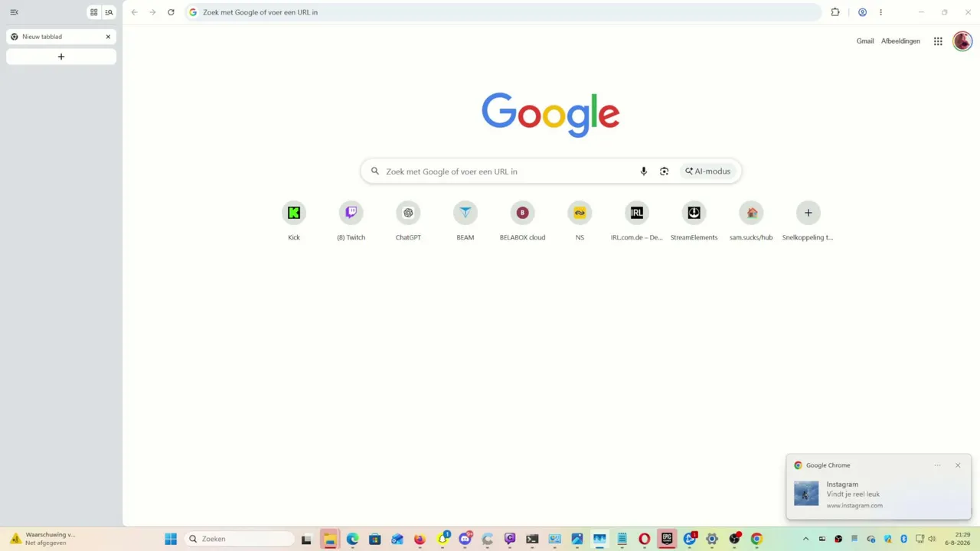Screen dimensions: 980x551
Task: Open Epic Games Launcher from taskbar
Action: click(x=667, y=539)
